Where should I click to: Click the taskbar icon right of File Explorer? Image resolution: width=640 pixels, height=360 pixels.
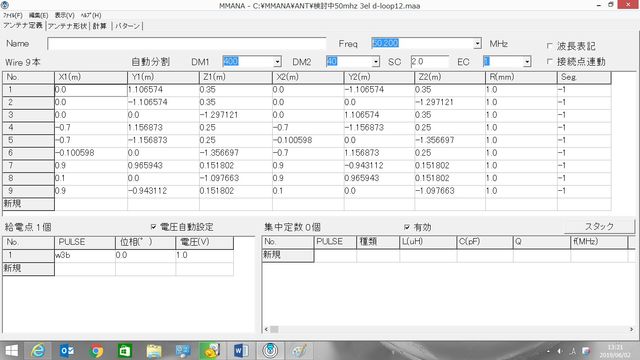[x=183, y=351]
